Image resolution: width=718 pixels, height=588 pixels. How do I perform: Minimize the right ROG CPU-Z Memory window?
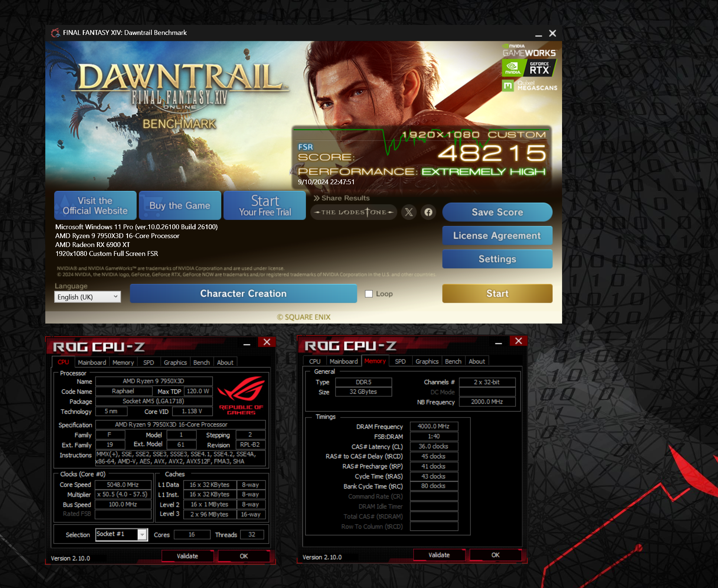499,342
